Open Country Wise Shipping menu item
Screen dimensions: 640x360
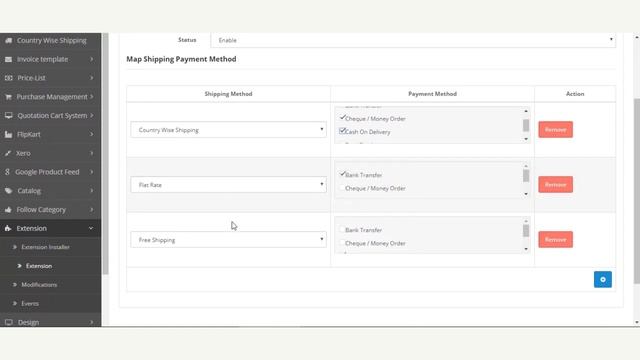pos(51,40)
